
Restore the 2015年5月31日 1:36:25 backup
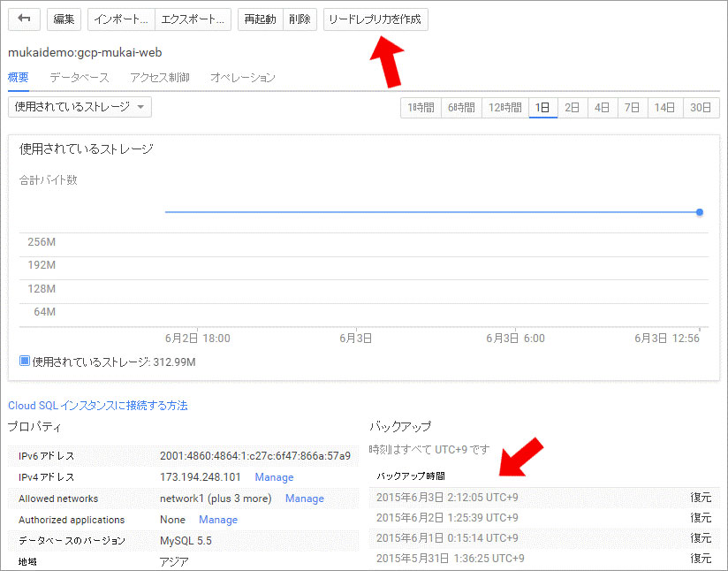tap(701, 558)
